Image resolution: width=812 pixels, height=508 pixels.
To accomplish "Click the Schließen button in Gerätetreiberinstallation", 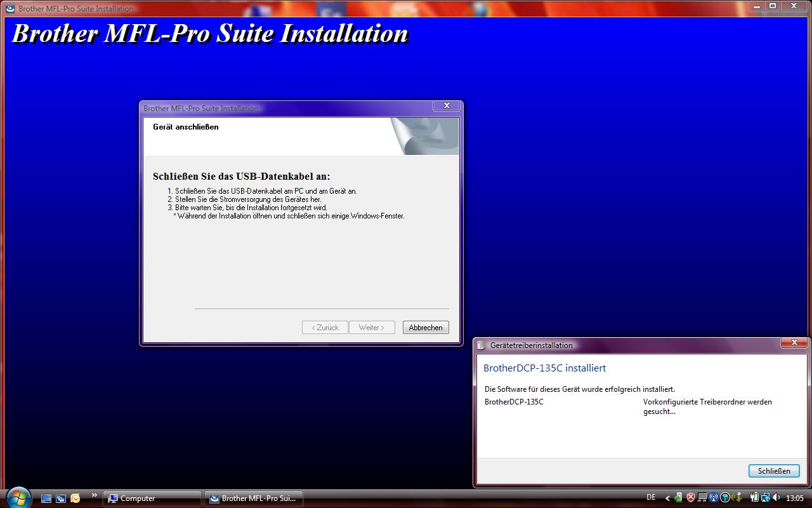I will 774,471.
